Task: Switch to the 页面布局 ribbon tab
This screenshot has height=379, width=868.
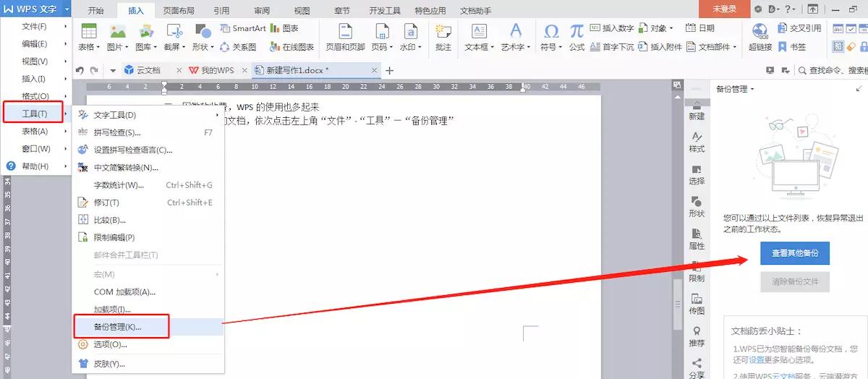Action: coord(178,11)
